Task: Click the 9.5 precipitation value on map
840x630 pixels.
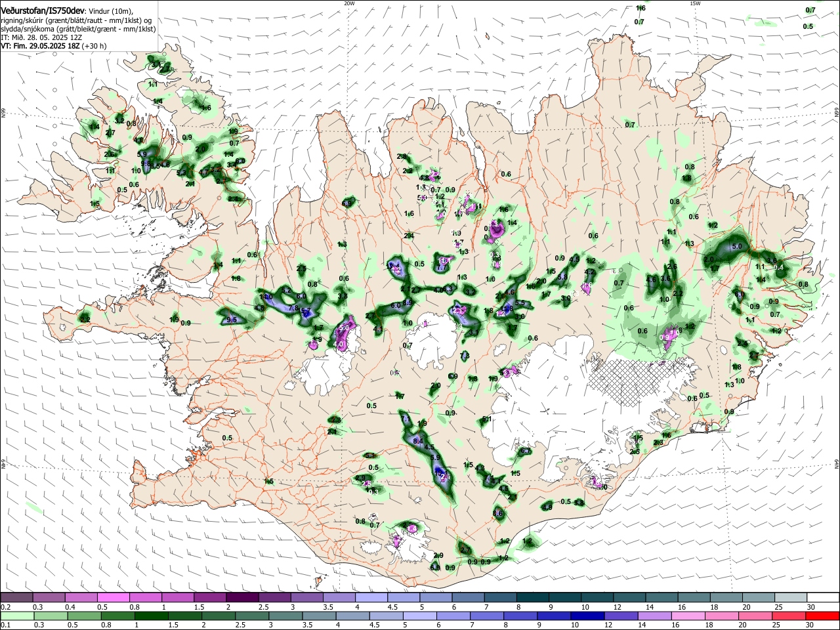Action: pyautogui.click(x=232, y=320)
